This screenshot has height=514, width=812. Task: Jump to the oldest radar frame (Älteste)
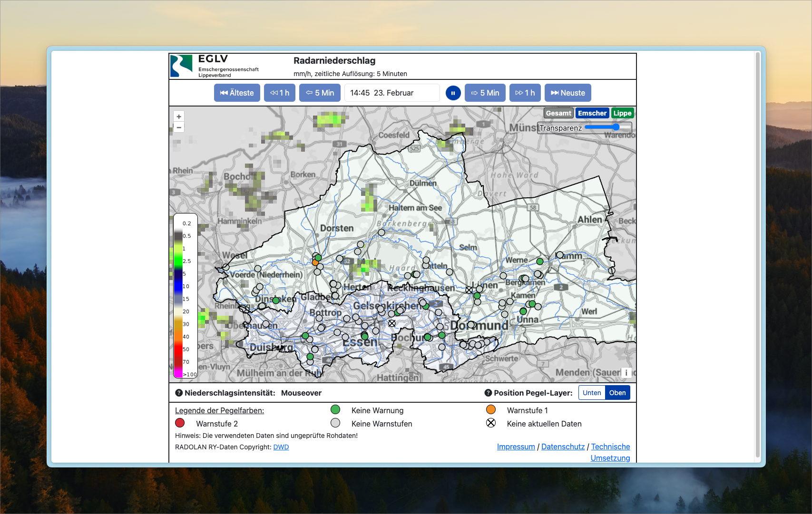point(237,93)
